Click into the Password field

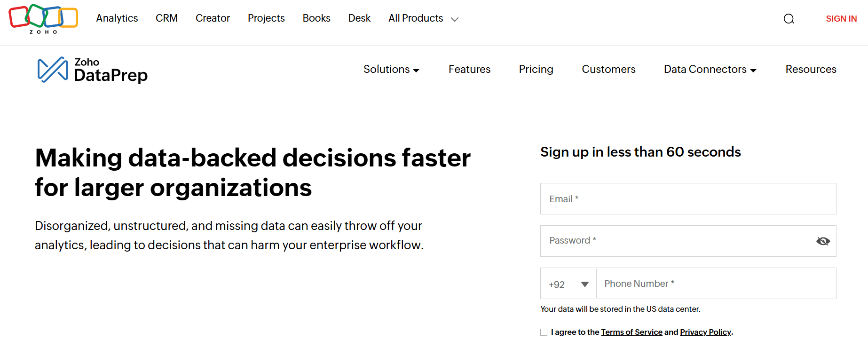677,241
